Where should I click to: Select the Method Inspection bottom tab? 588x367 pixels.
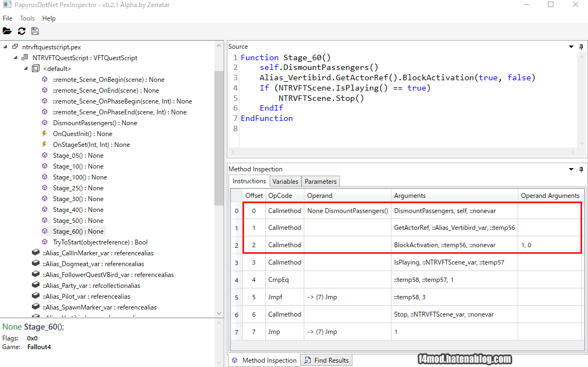[264, 360]
